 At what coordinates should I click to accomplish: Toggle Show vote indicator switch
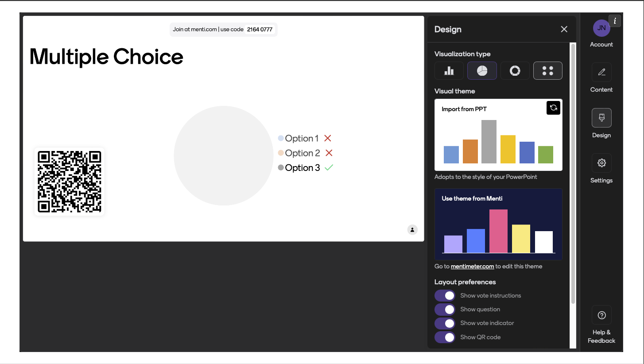pos(445,323)
